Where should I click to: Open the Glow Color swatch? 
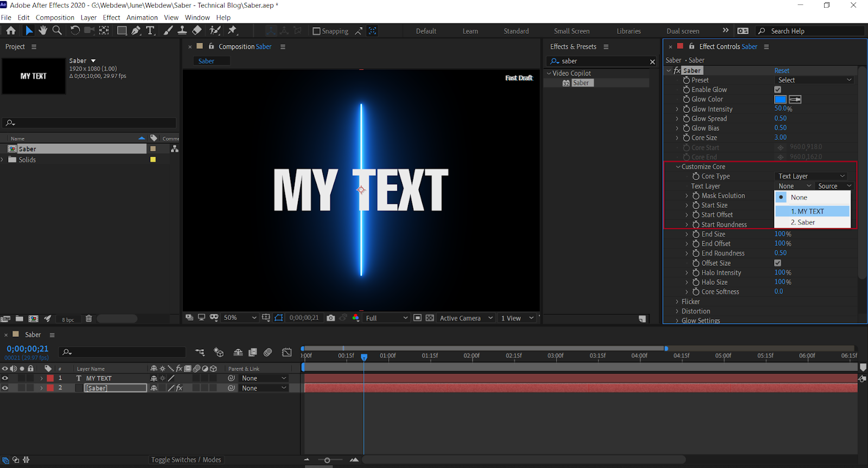pyautogui.click(x=780, y=99)
